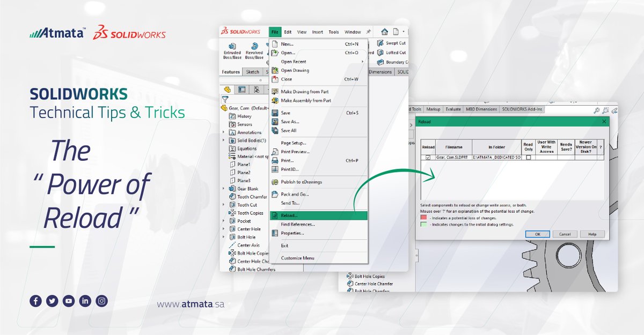Open the atmata.sa website link
Screen dimensions: 644x335
point(191,304)
